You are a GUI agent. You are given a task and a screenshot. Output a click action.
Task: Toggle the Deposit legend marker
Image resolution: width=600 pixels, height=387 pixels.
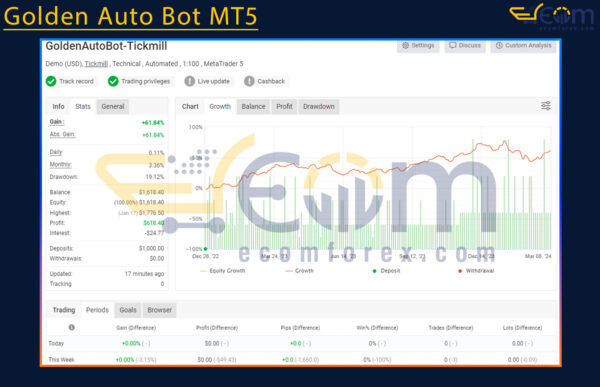tap(386, 271)
